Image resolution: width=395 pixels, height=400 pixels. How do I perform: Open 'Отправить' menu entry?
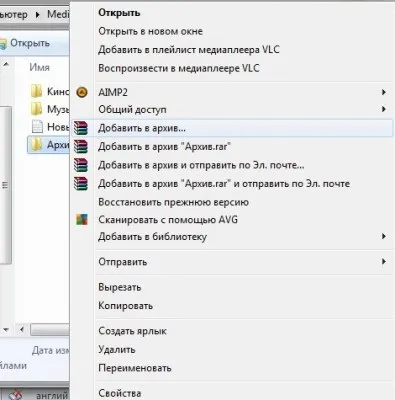(x=232, y=262)
